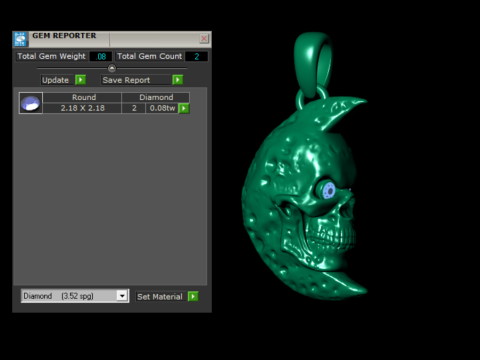Viewport: 480px width, 360px height.
Task: Click green arrow beside Save Report
Action: [178, 80]
